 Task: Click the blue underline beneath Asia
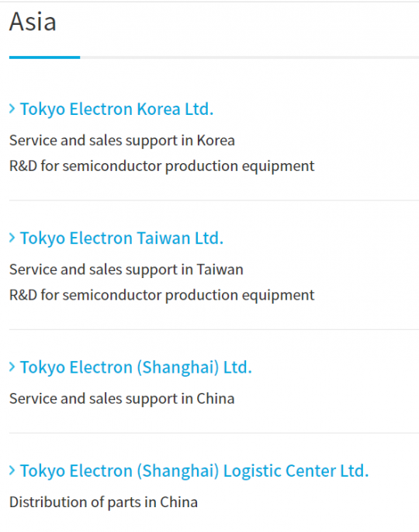44,57
